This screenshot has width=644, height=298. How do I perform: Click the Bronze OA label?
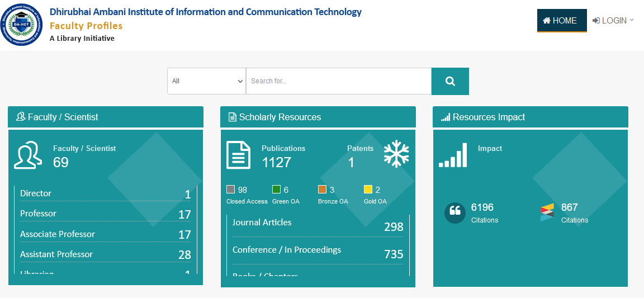(333, 201)
